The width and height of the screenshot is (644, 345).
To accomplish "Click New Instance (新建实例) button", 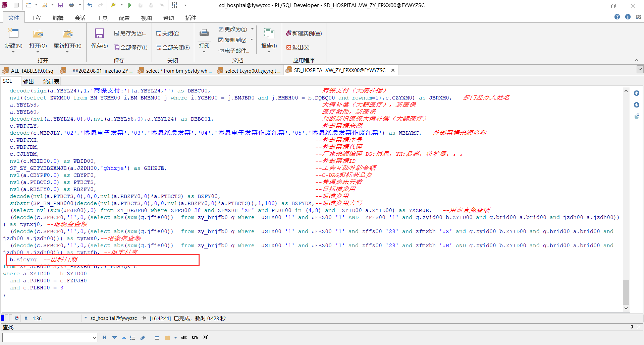I will [304, 33].
